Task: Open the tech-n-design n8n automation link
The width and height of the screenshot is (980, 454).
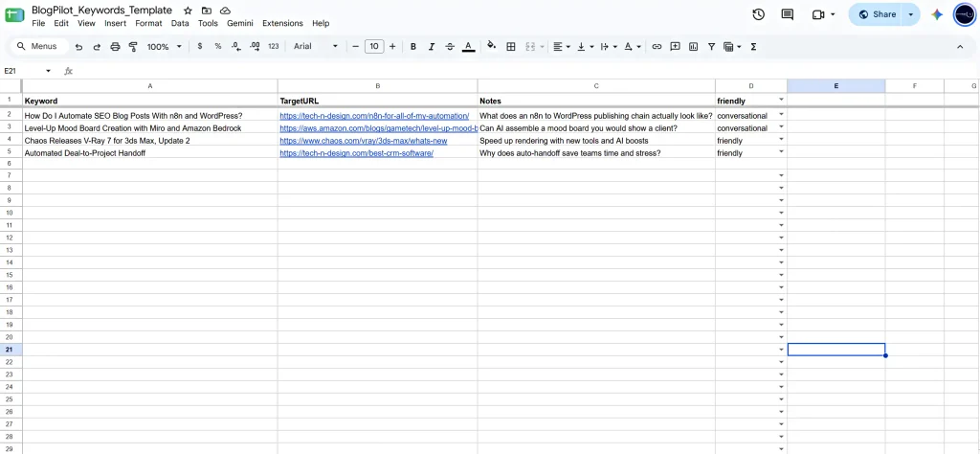Action: (x=374, y=116)
